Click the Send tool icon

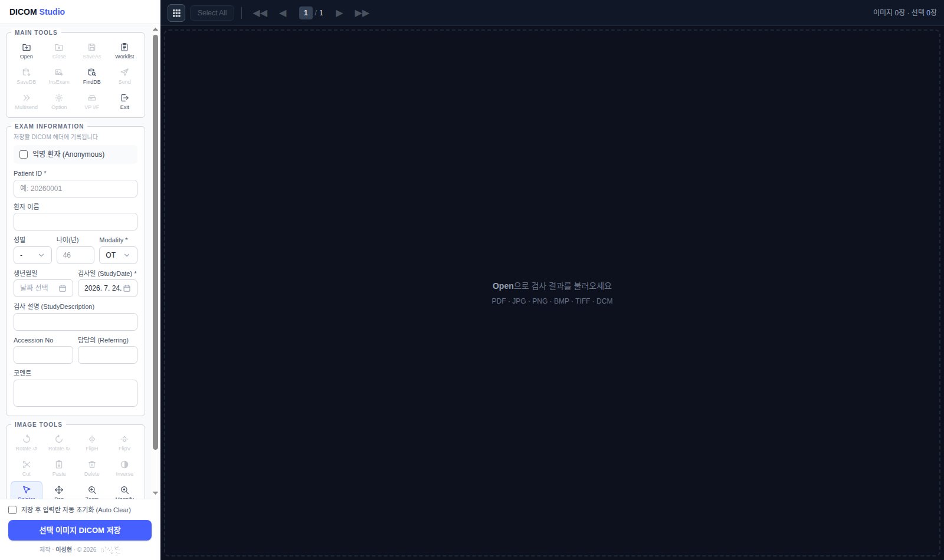coord(124,76)
